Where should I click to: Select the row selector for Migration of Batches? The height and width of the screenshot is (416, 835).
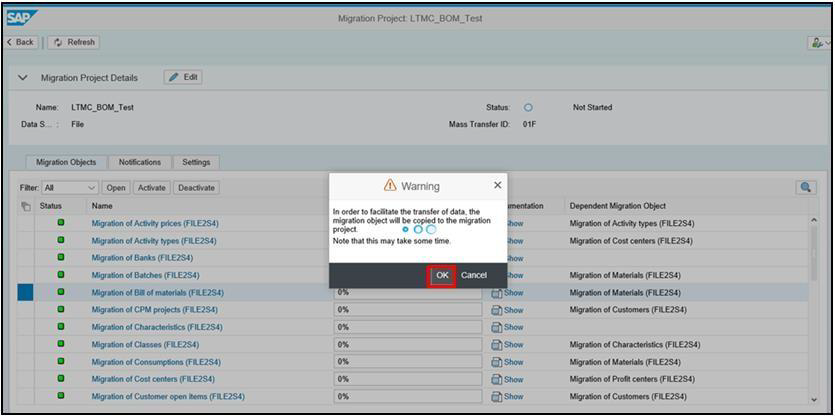(26, 275)
